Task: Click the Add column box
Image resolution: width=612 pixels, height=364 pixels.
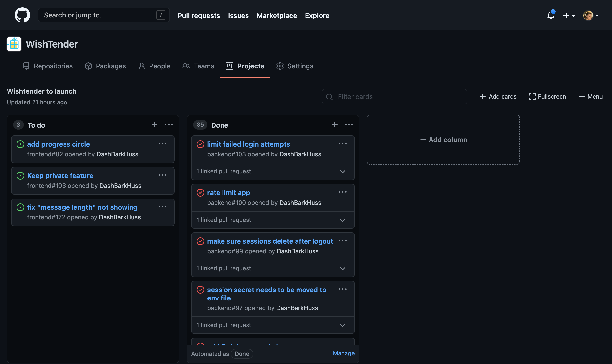Action: pos(443,140)
